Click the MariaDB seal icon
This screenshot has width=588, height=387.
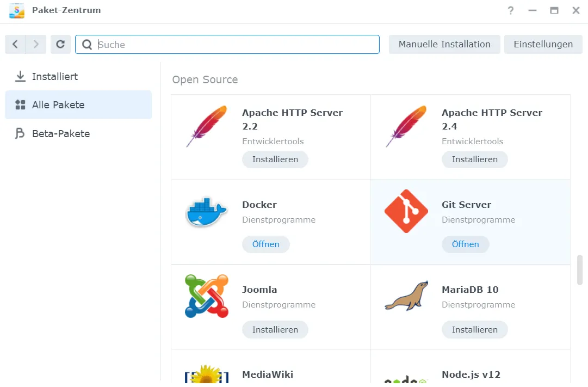point(406,296)
